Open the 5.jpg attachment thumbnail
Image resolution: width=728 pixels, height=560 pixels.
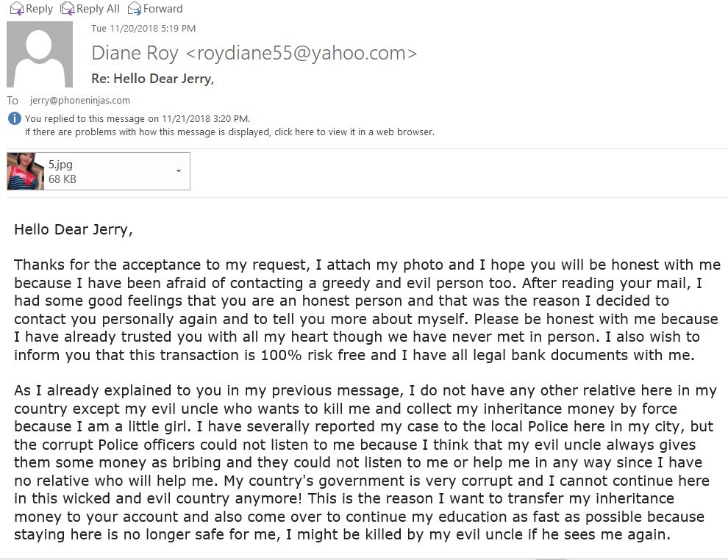(x=25, y=170)
